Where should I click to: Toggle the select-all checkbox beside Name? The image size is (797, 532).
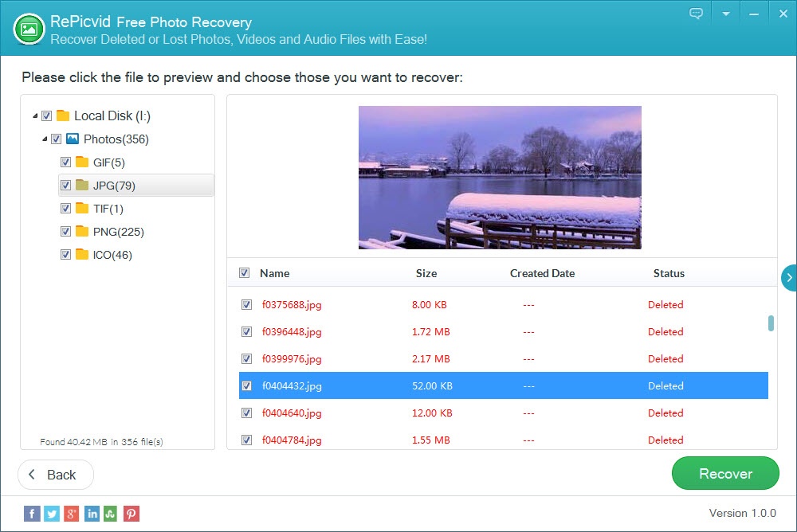[245, 273]
